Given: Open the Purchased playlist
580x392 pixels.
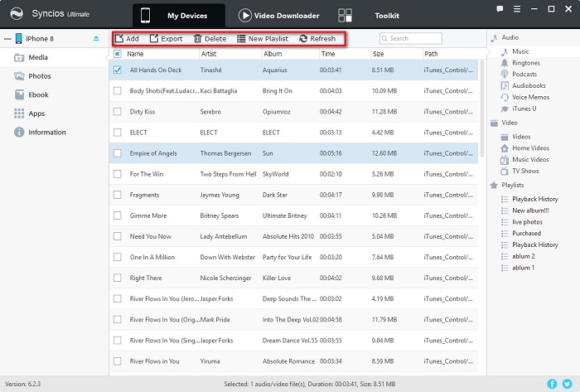Looking at the screenshot, I should [x=526, y=234].
